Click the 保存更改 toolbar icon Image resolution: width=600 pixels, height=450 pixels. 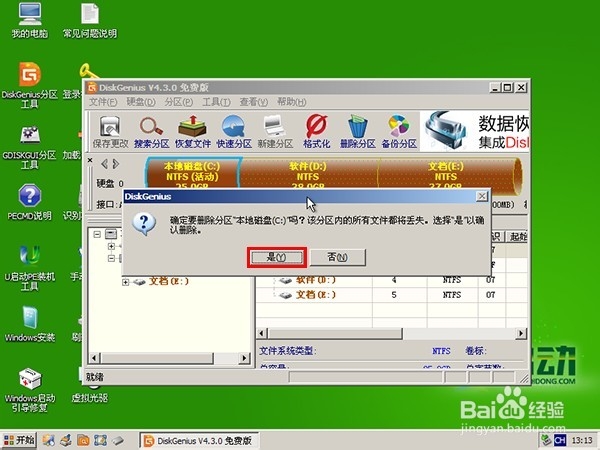coord(110,132)
